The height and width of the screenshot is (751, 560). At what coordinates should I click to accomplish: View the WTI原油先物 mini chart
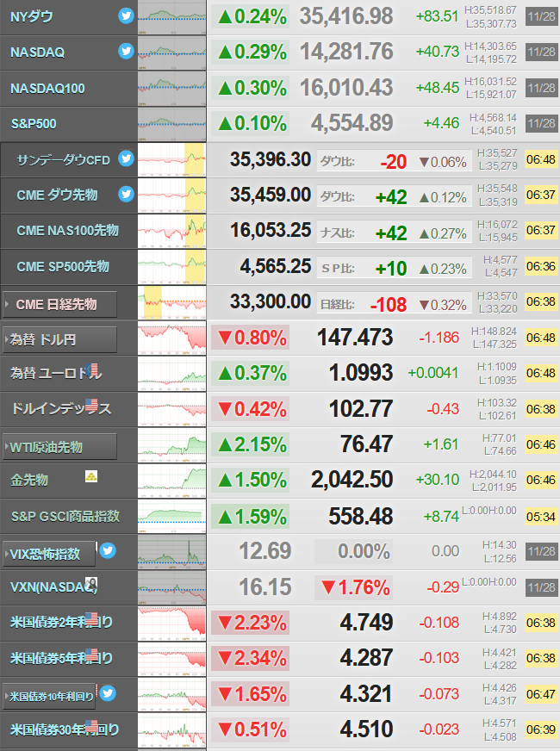coord(172,445)
